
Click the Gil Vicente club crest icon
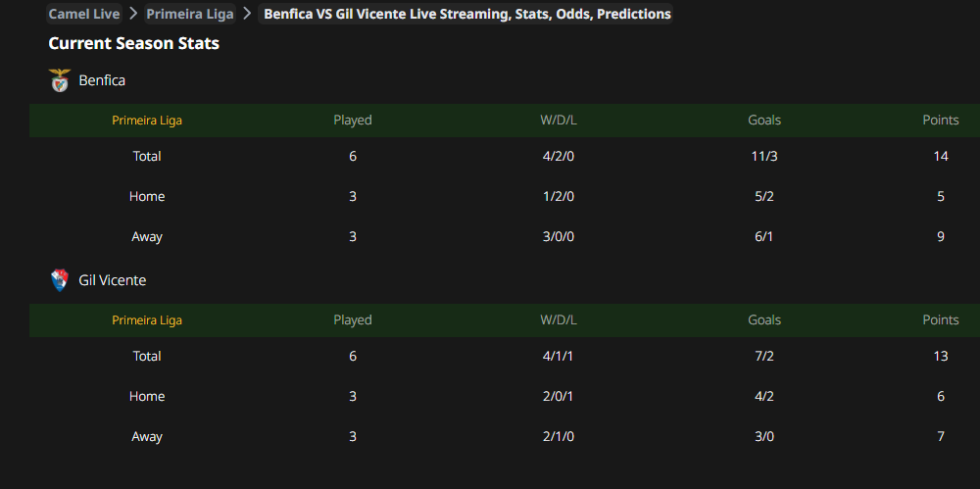(60, 280)
